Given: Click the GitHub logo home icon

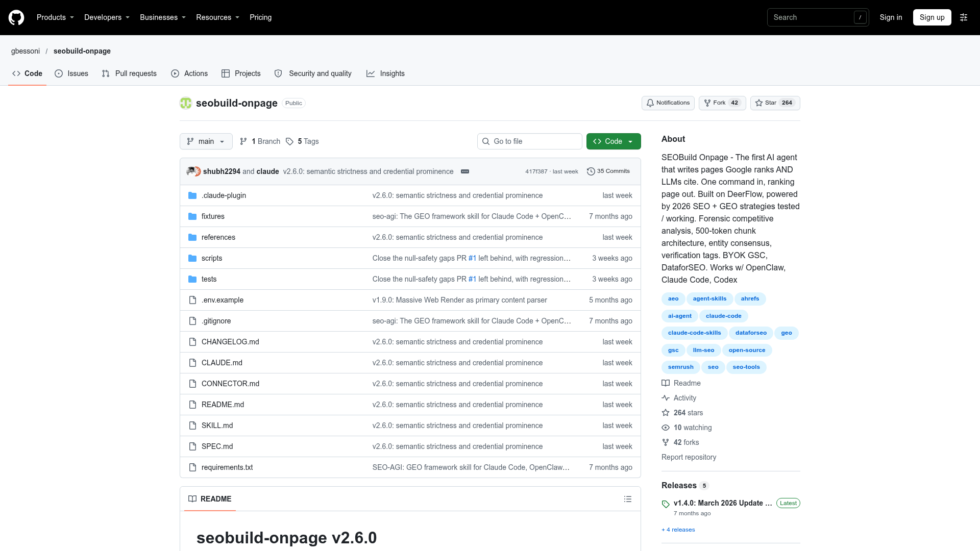Looking at the screenshot, I should pyautogui.click(x=16, y=17).
